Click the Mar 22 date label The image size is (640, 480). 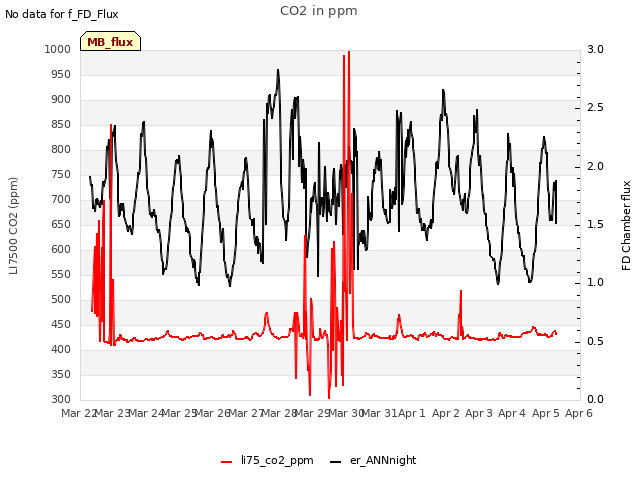(78, 413)
